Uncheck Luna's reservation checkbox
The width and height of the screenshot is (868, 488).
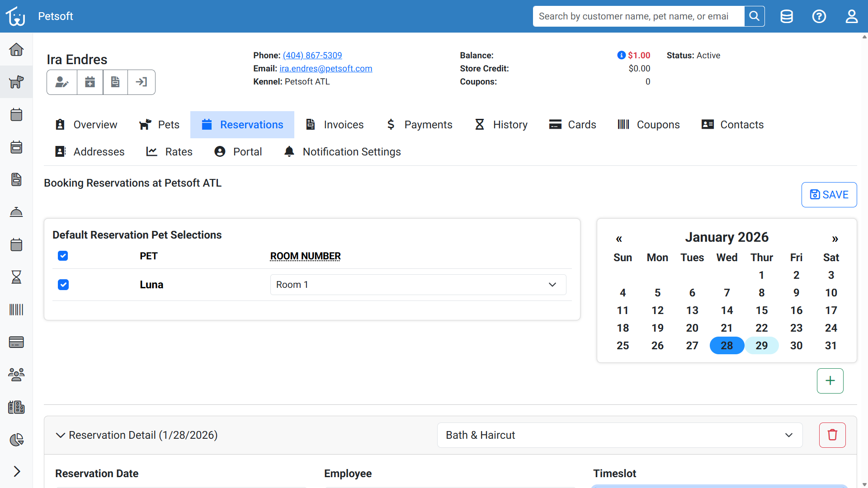(x=63, y=285)
